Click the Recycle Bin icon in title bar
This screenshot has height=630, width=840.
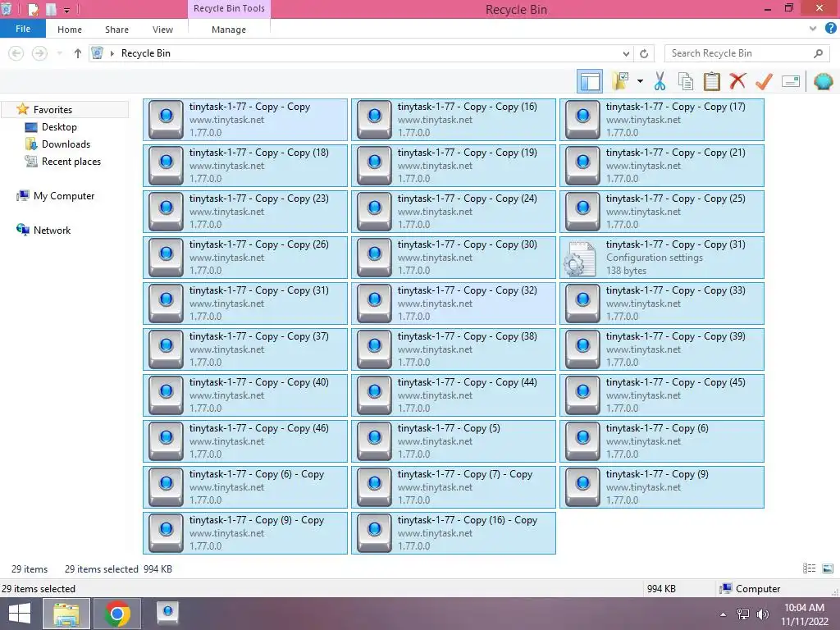[x=6, y=8]
